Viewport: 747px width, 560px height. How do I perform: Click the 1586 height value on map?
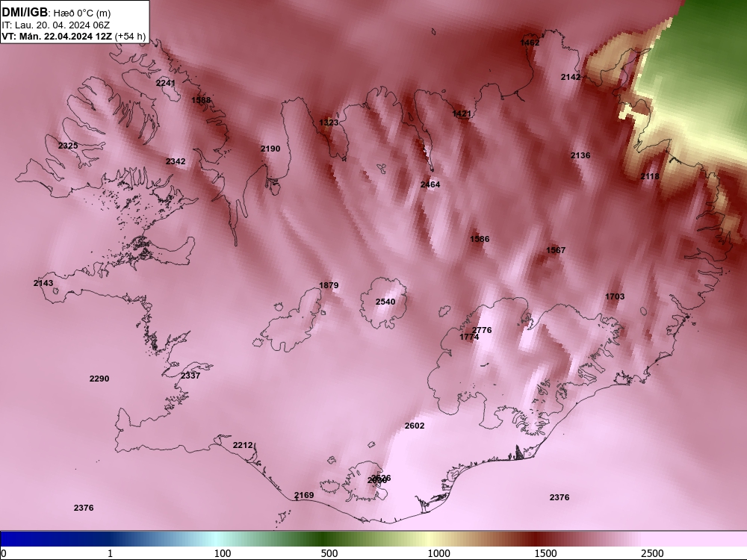pyautogui.click(x=480, y=239)
